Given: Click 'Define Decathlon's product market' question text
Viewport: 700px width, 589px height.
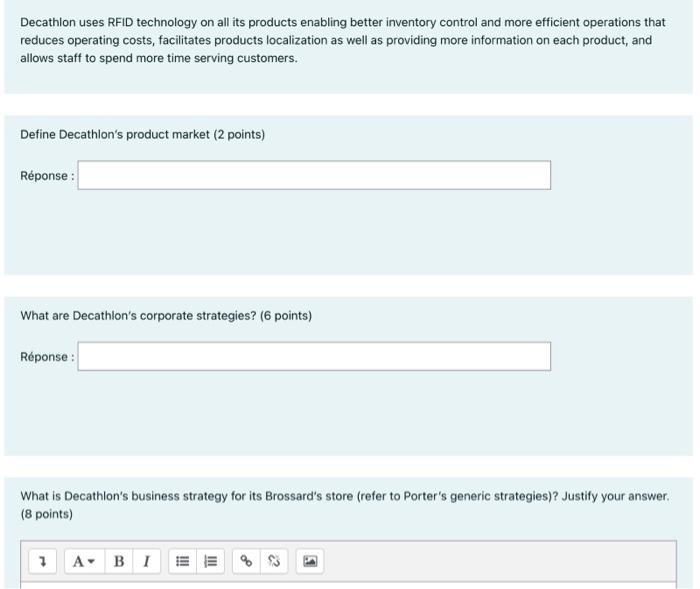Looking at the screenshot, I should pos(142,134).
